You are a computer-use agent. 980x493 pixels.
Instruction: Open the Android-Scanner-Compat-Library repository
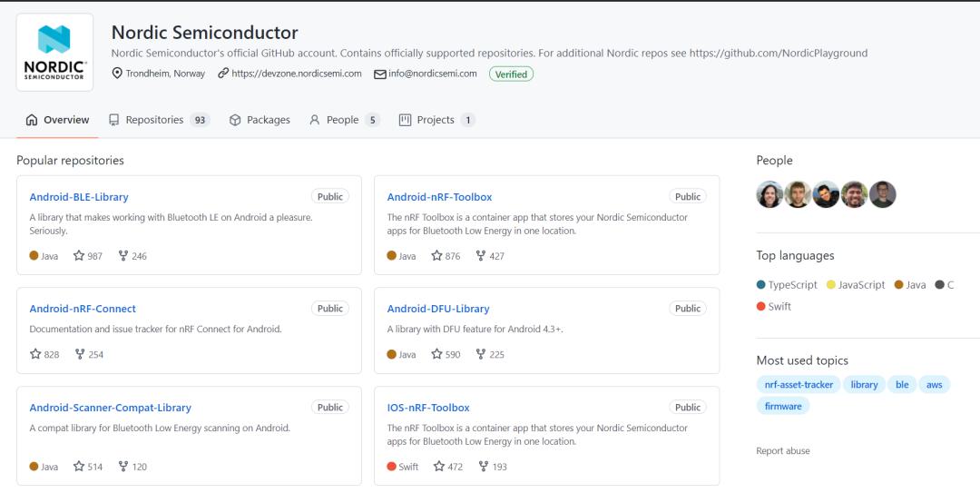pos(110,408)
